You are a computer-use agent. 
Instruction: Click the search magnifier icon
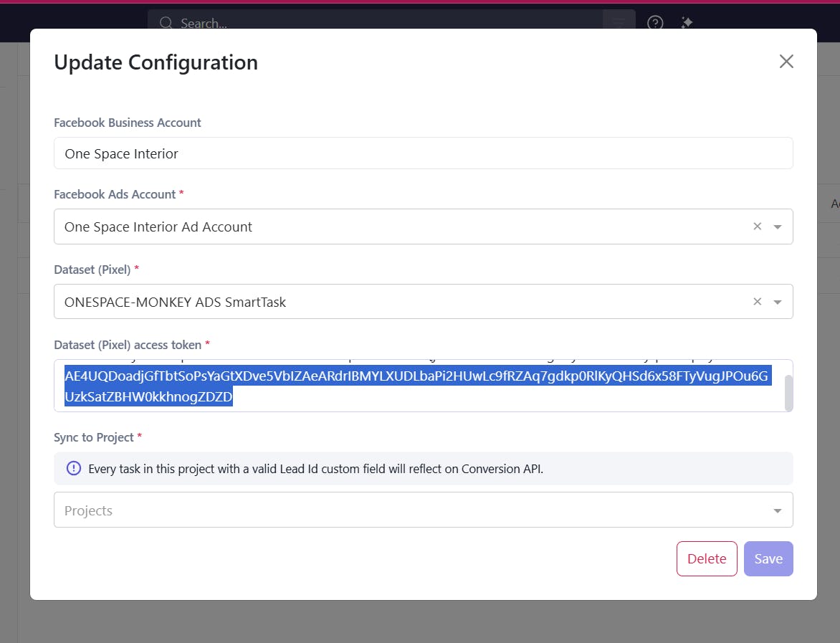(x=166, y=23)
